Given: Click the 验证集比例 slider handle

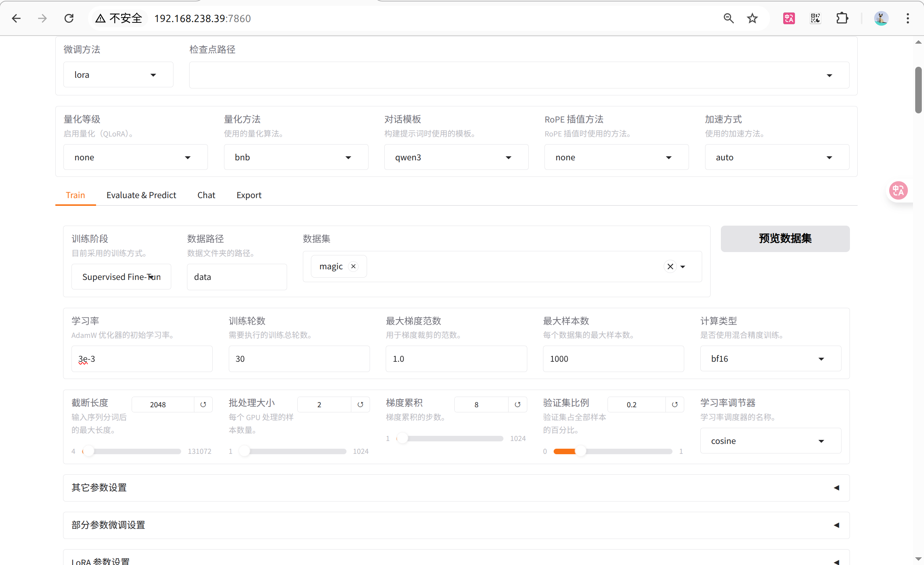Looking at the screenshot, I should tap(580, 451).
